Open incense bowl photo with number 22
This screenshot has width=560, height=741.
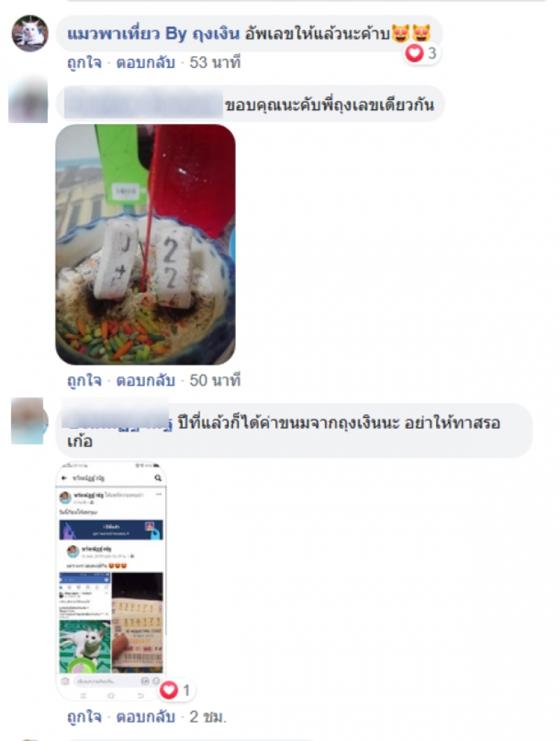146,245
